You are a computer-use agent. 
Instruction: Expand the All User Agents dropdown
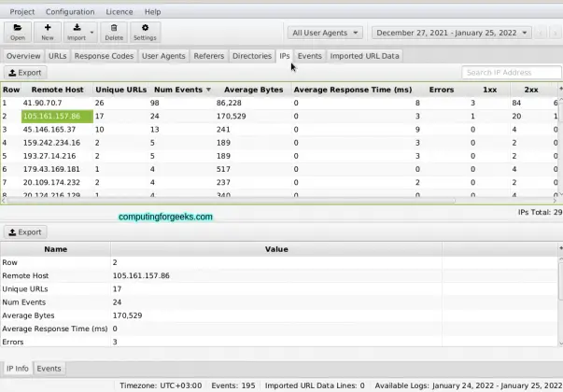tap(325, 33)
